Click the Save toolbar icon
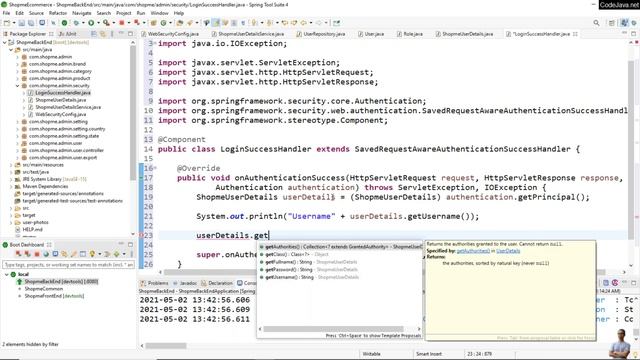 22,23
